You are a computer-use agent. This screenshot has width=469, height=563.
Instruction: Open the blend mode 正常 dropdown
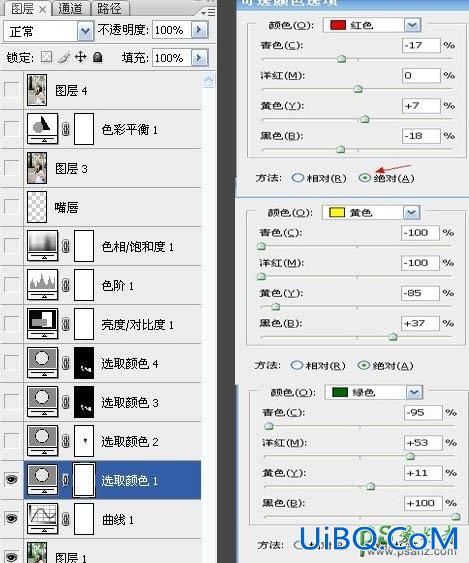pos(85,32)
